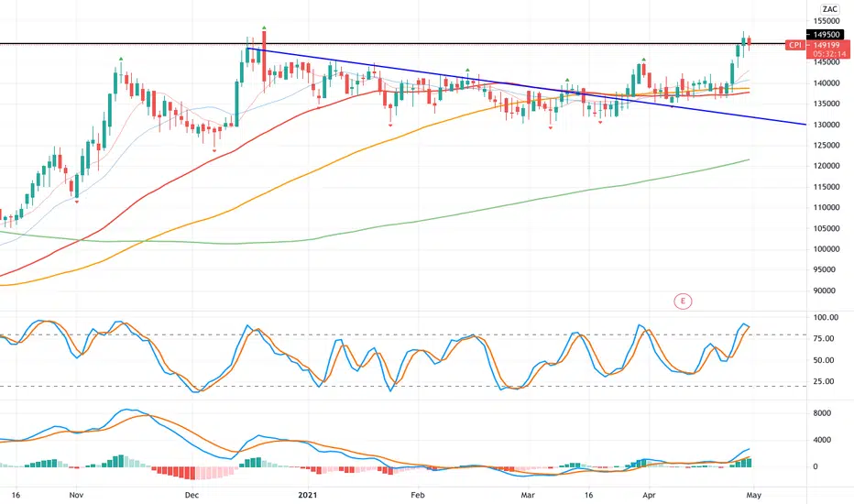Click the 8000 MACD axis label

click(x=823, y=413)
